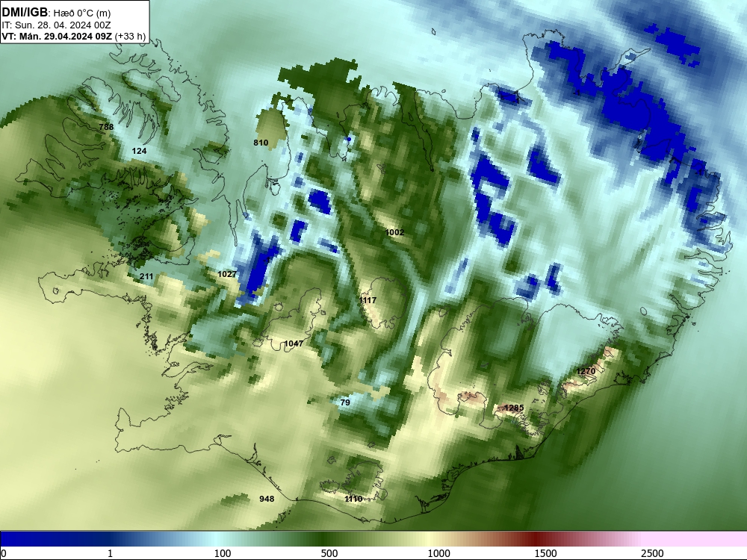Viewport: 747px width, 560px height.
Task: Select the 1027 height label
Action: (227, 274)
